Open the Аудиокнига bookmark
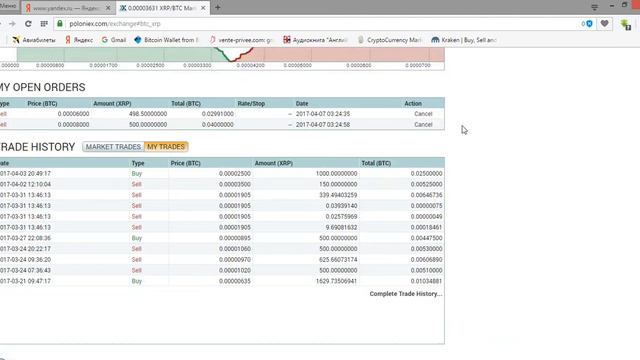640x360 pixels. (x=316, y=40)
